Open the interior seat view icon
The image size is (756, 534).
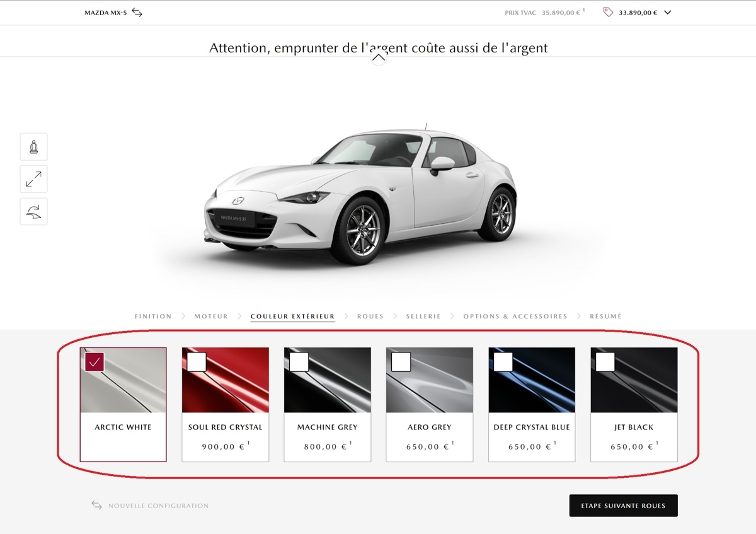coord(33,147)
